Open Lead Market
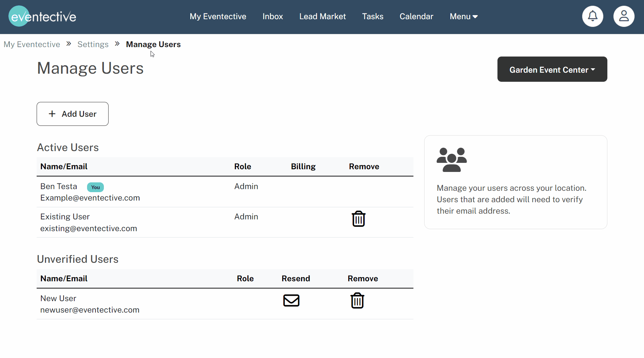The width and height of the screenshot is (644, 358). tap(322, 16)
